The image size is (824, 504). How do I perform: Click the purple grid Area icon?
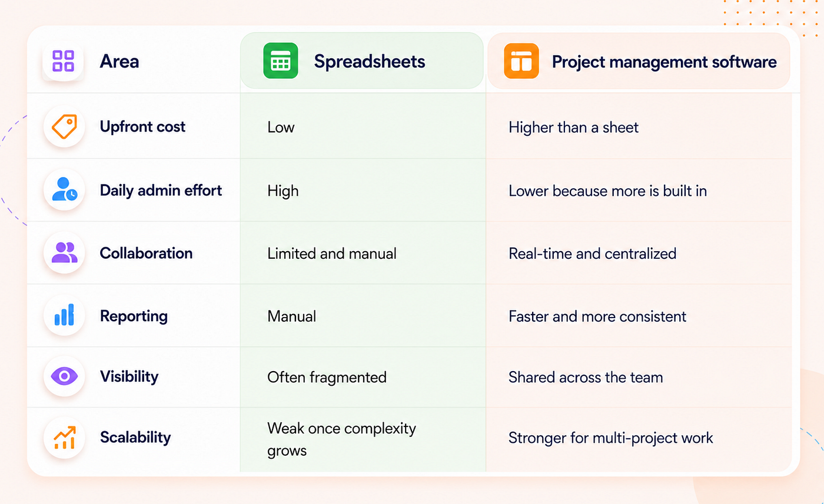click(x=63, y=61)
